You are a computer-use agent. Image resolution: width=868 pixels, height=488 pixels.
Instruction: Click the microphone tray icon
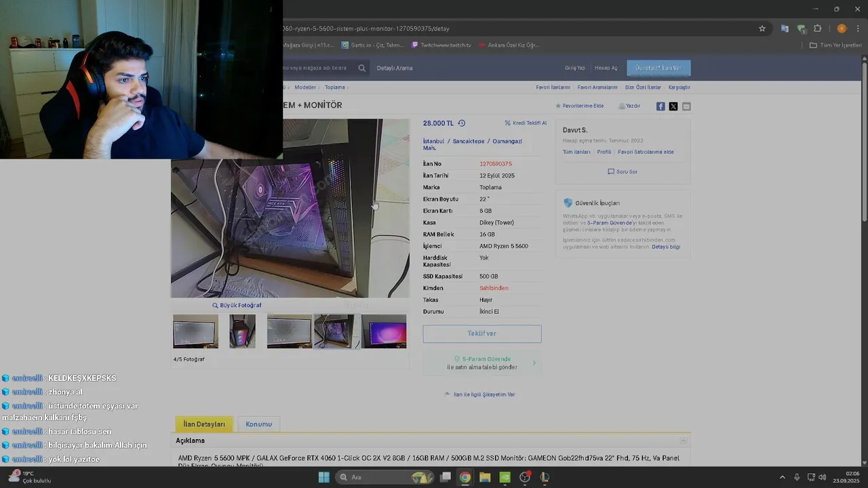(x=797, y=477)
